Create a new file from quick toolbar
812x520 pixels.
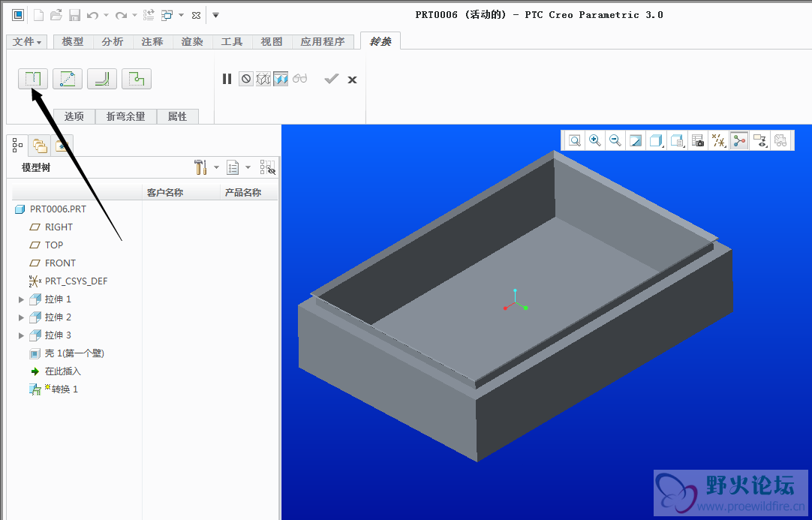pos(39,15)
